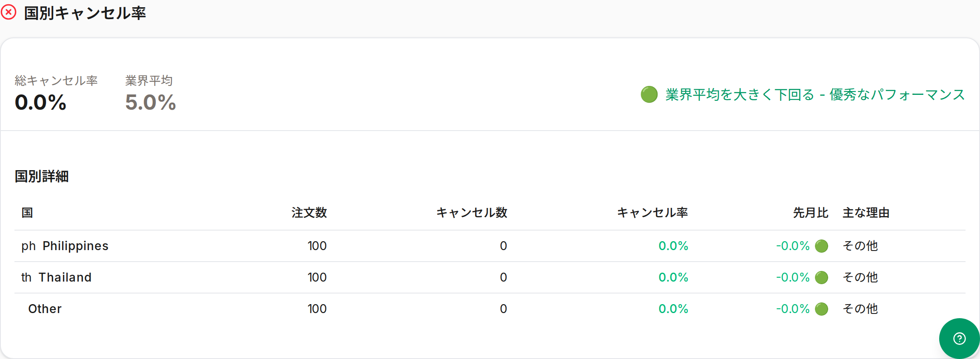The height and width of the screenshot is (359, 980).
Task: Click the 国別詳細 section heading
Action: [x=42, y=176]
